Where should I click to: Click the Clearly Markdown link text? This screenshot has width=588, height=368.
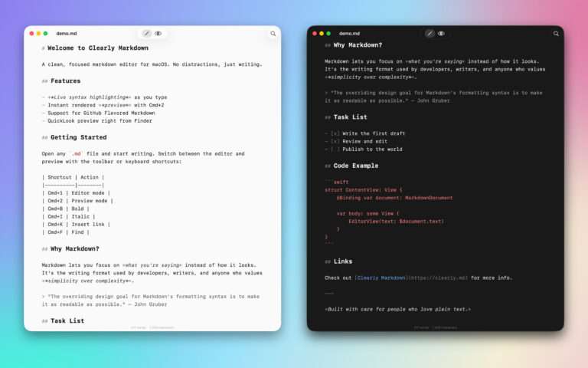[381, 278]
